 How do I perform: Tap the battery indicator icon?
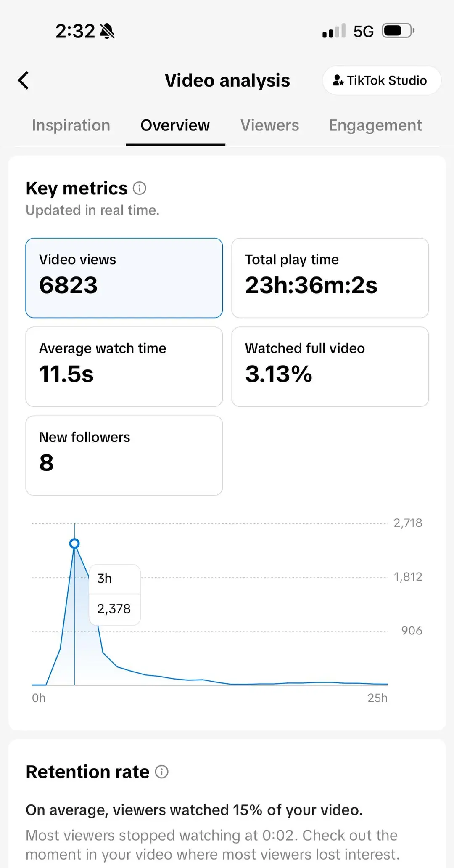[x=398, y=31]
